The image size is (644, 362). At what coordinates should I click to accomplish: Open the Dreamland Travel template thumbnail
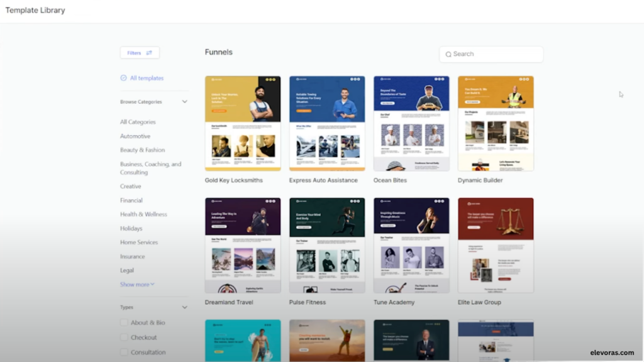pos(243,246)
